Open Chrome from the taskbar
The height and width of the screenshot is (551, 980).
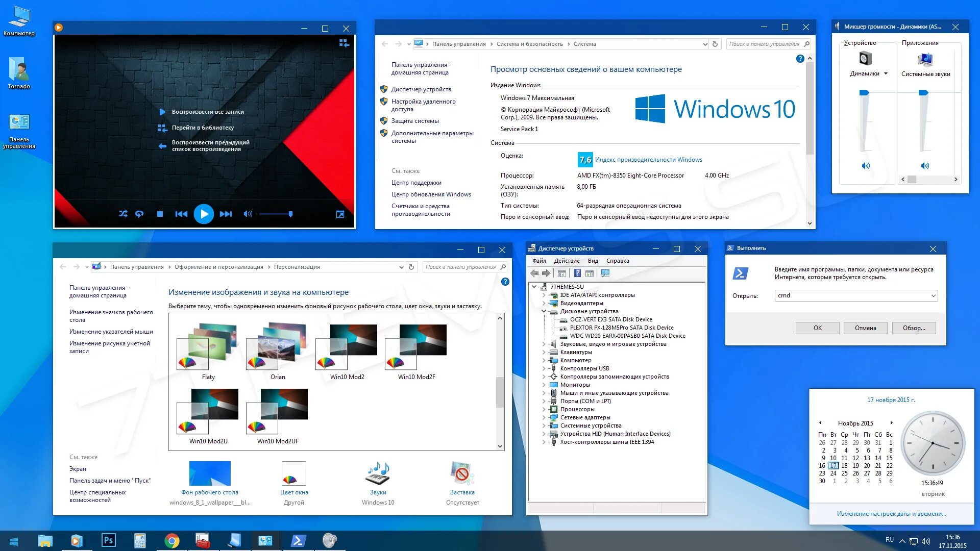(x=172, y=541)
